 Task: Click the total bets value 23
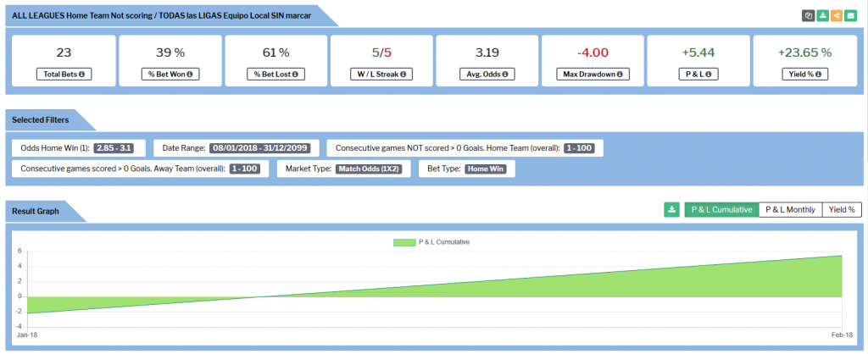point(64,53)
